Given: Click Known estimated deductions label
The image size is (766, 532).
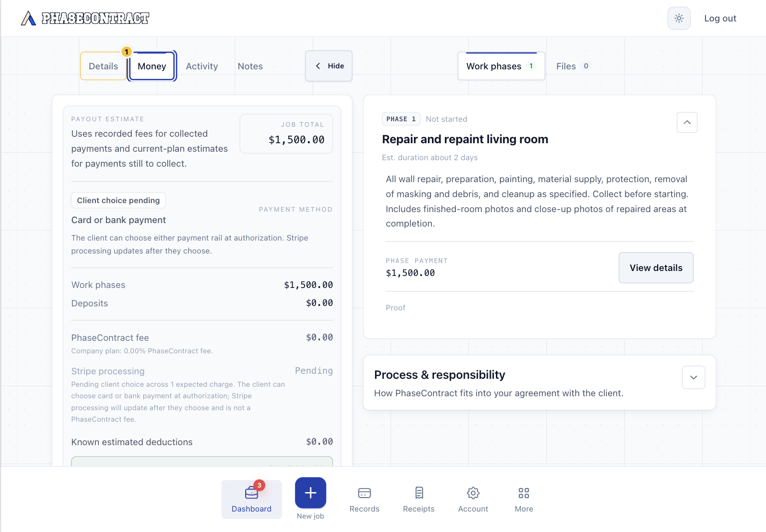Looking at the screenshot, I should pyautogui.click(x=132, y=442).
